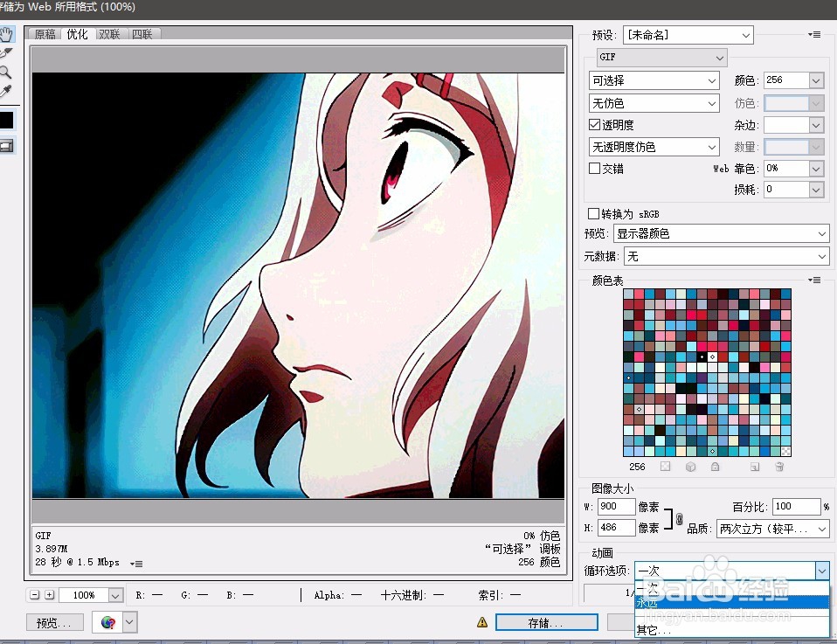Image resolution: width=837 pixels, height=644 pixels.
Task: Select the Hand tool
Action: (x=6, y=34)
